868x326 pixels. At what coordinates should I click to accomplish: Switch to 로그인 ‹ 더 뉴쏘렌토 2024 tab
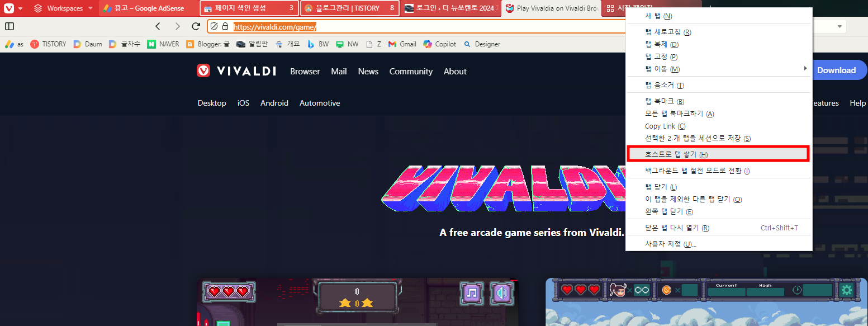click(x=450, y=8)
